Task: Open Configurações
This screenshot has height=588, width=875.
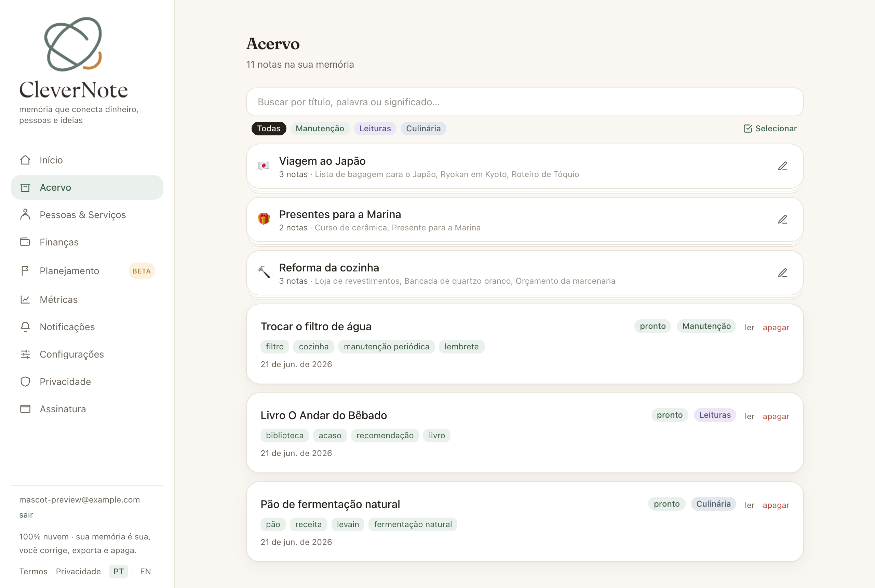Action: (87, 355)
